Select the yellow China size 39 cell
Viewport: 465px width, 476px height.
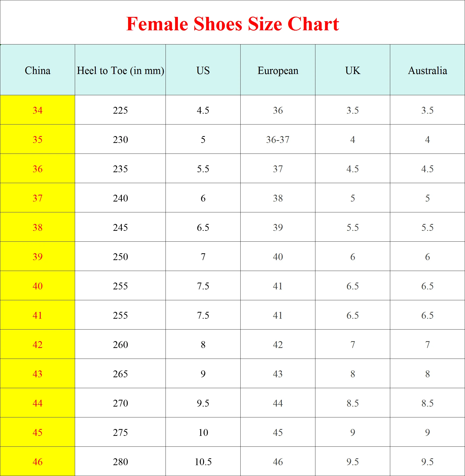pyautogui.click(x=37, y=257)
